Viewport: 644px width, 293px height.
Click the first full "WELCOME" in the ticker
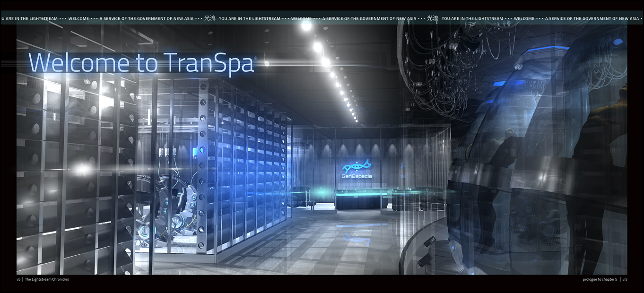[78, 19]
